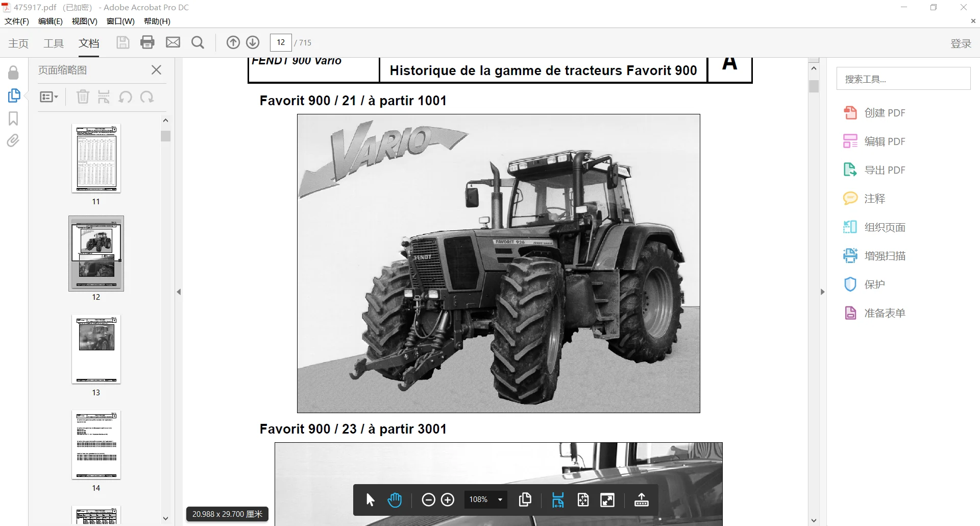Open 组织页面 tool
Image resolution: width=980 pixels, height=526 pixels.
tap(874, 227)
